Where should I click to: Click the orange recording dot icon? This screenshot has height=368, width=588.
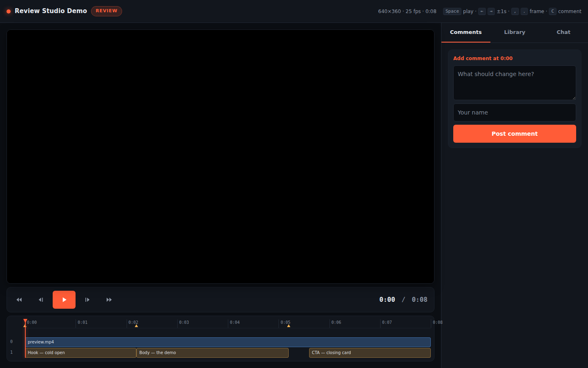[9, 11]
